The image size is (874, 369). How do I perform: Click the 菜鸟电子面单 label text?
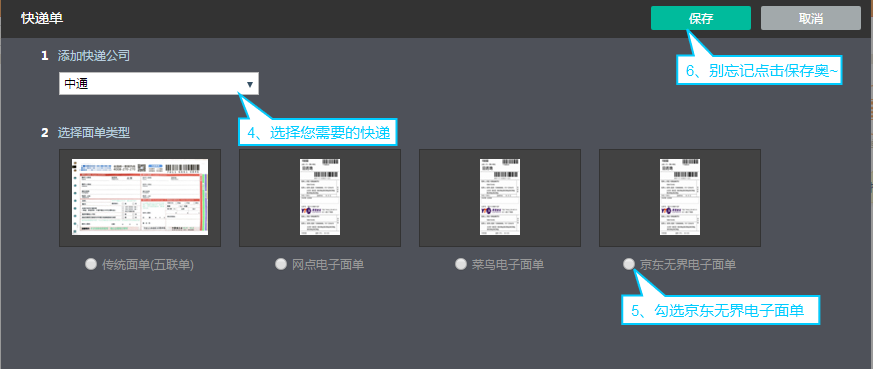(x=508, y=265)
